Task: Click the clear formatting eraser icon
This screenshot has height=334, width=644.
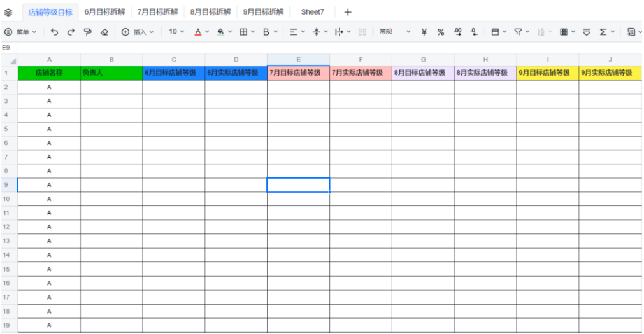Action: coord(104,32)
